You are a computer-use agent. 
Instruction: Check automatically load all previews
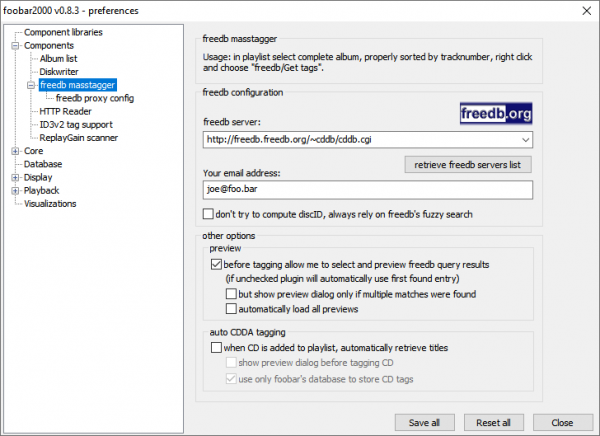click(232, 310)
